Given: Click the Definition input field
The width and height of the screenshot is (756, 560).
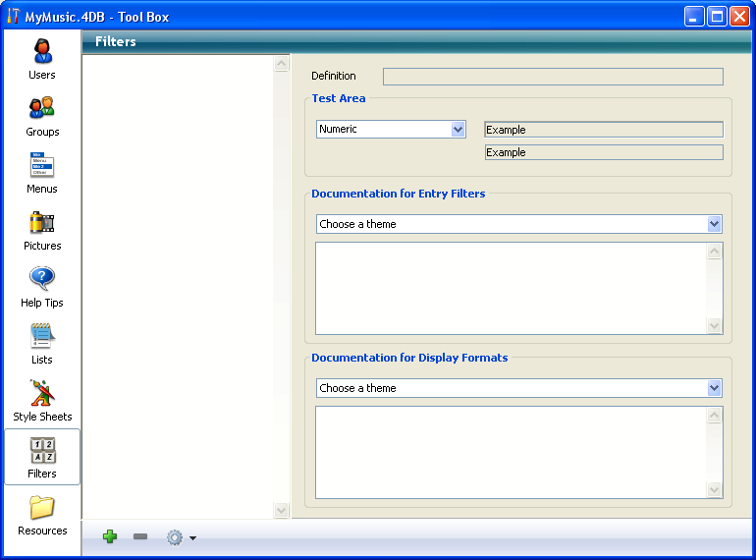Looking at the screenshot, I should tap(553, 77).
